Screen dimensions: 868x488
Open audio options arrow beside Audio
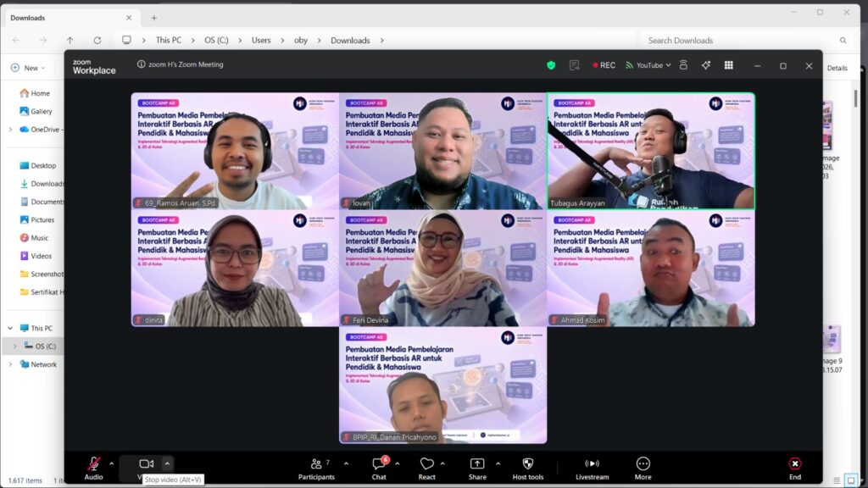coord(111,463)
